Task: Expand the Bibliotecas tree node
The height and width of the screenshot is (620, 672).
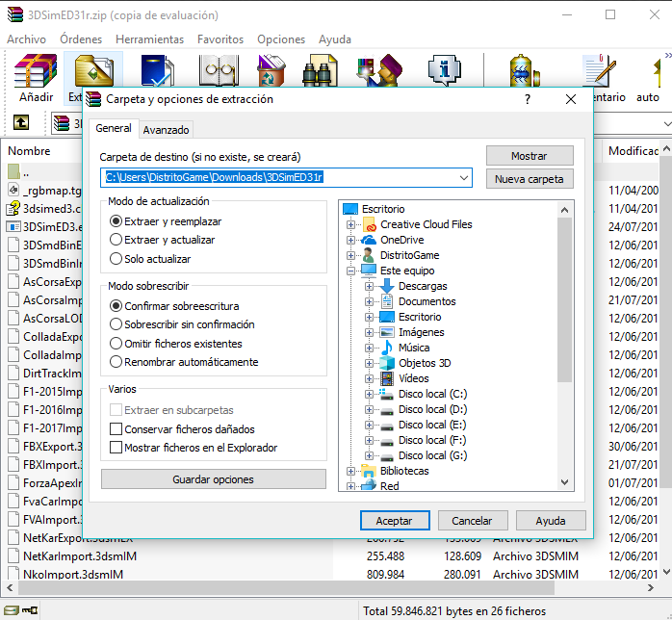Action: pos(350,472)
